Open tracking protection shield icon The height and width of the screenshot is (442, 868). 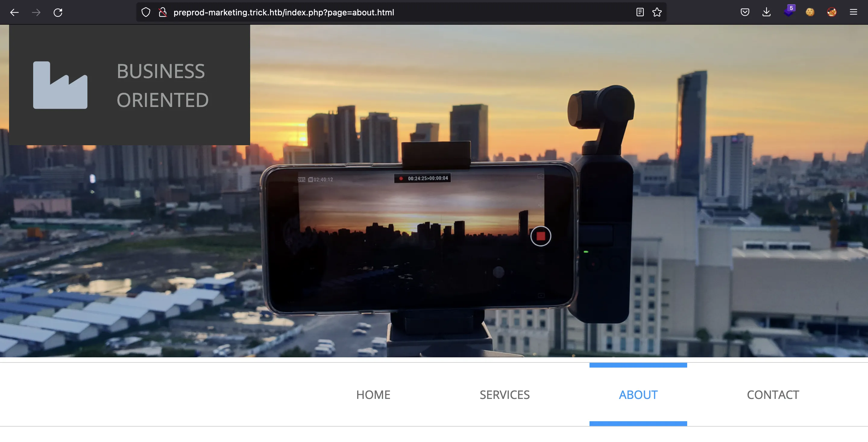(x=146, y=12)
